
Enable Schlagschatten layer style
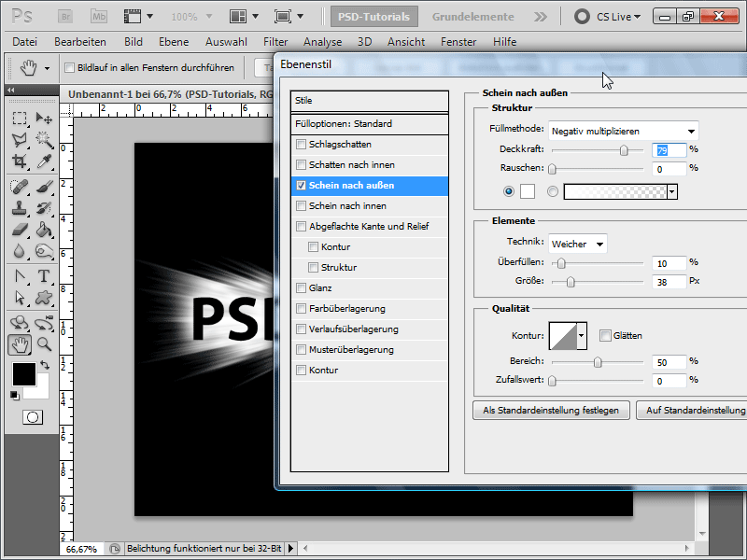pos(301,145)
